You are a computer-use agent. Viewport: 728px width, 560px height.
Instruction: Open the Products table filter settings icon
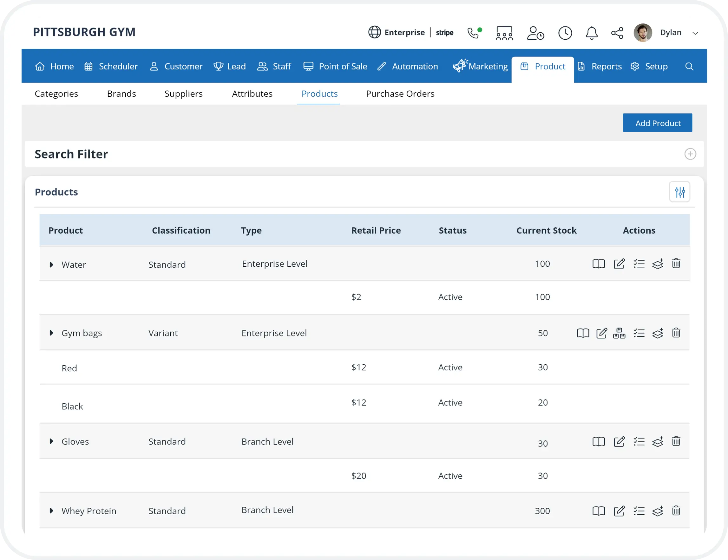click(x=680, y=192)
